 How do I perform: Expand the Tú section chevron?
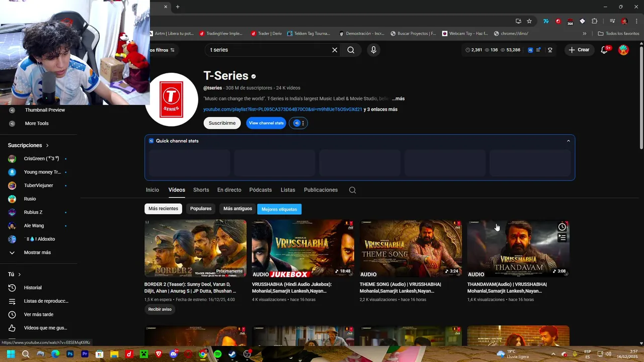(20, 275)
